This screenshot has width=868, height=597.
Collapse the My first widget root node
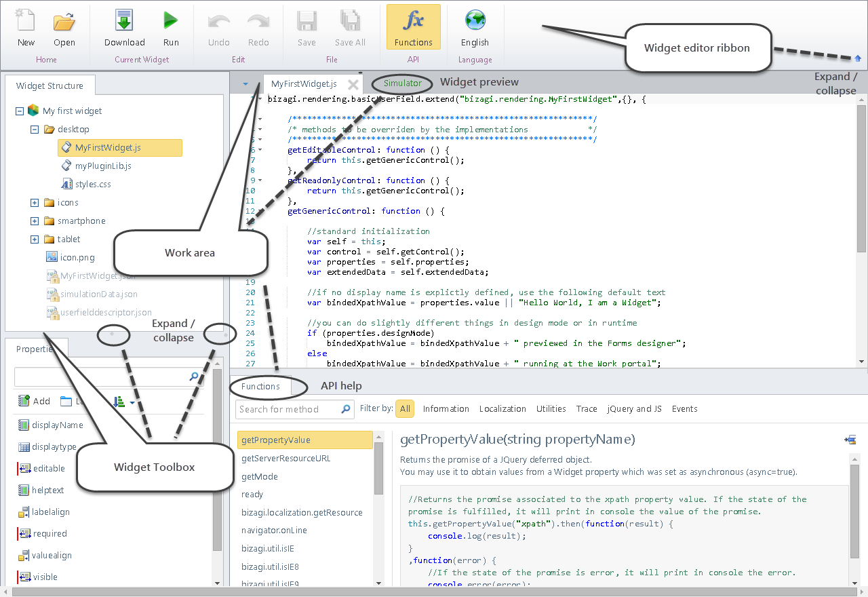(19, 111)
